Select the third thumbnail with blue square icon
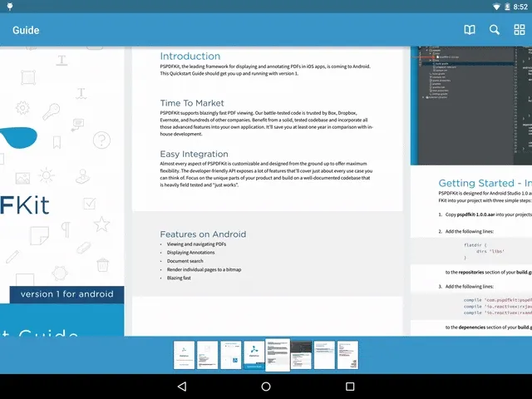Viewport: 532px width, 399px height. [x=231, y=355]
